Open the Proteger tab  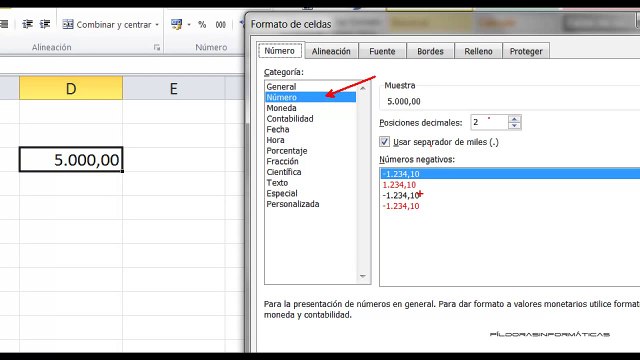526,51
